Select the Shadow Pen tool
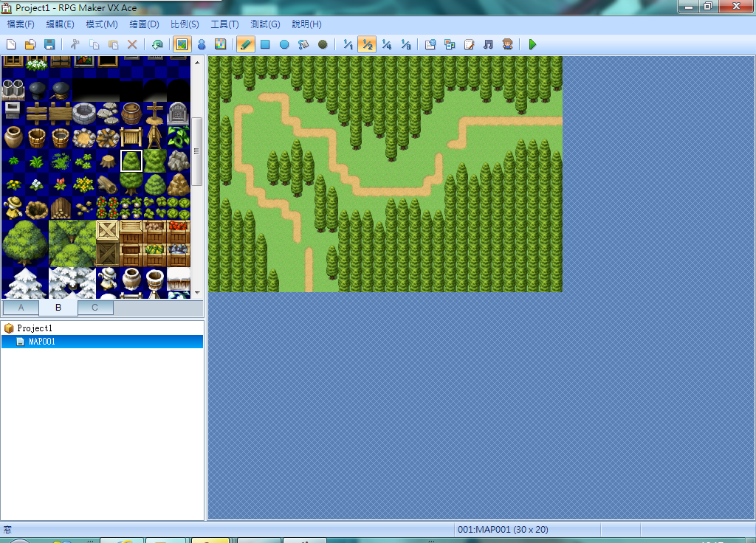 [323, 45]
